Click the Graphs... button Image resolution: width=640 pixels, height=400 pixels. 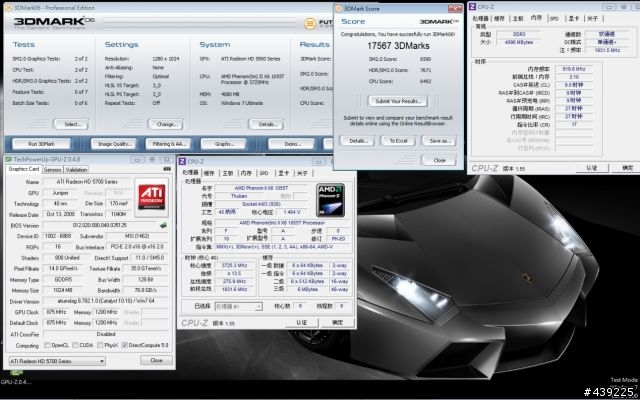click(223, 144)
